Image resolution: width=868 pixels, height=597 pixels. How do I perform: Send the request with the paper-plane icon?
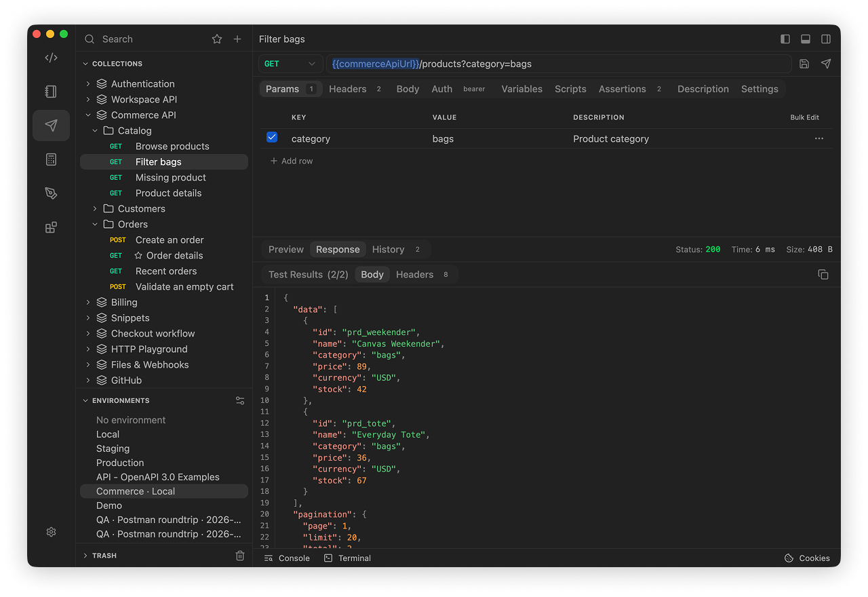826,64
